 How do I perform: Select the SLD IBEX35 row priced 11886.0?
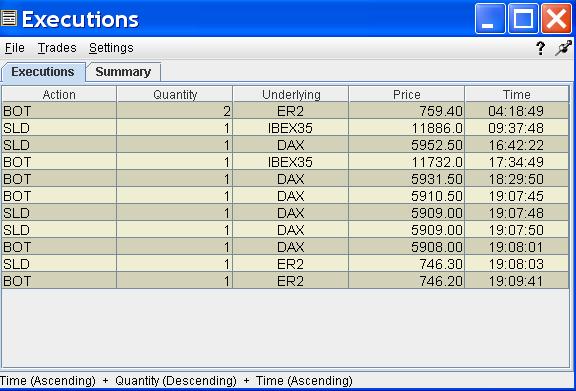[285, 128]
